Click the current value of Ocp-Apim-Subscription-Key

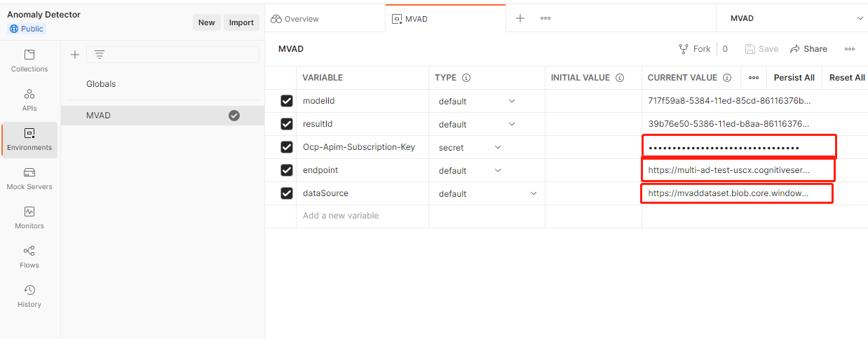click(739, 147)
